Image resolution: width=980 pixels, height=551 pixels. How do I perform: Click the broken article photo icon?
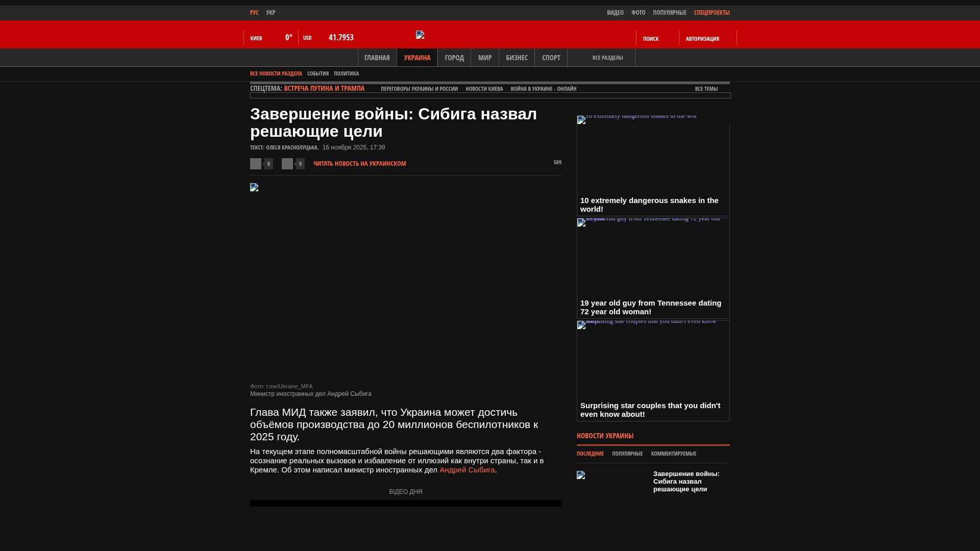point(254,187)
